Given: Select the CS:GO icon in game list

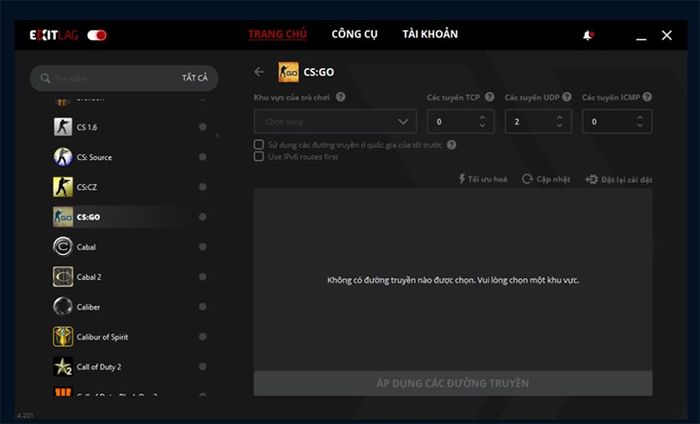Looking at the screenshot, I should coord(62,217).
